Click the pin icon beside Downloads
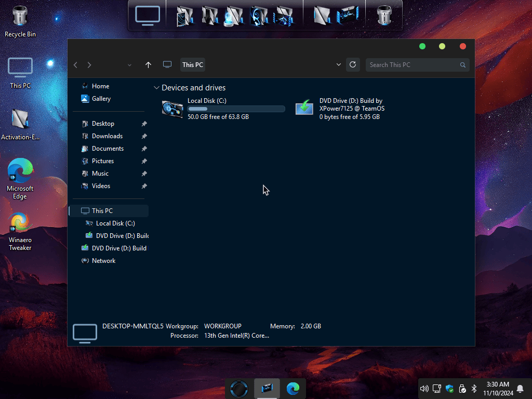The image size is (532, 399). point(144,136)
